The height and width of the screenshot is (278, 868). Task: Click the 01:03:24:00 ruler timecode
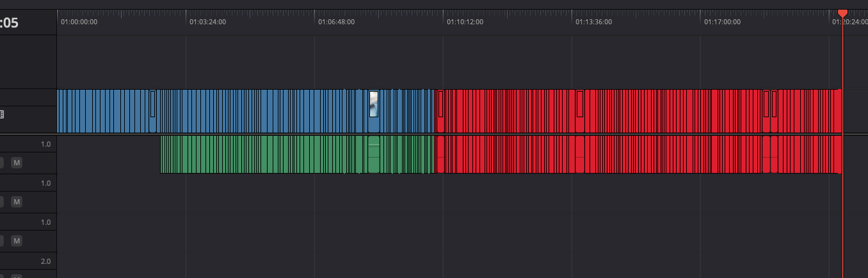pyautogui.click(x=207, y=22)
